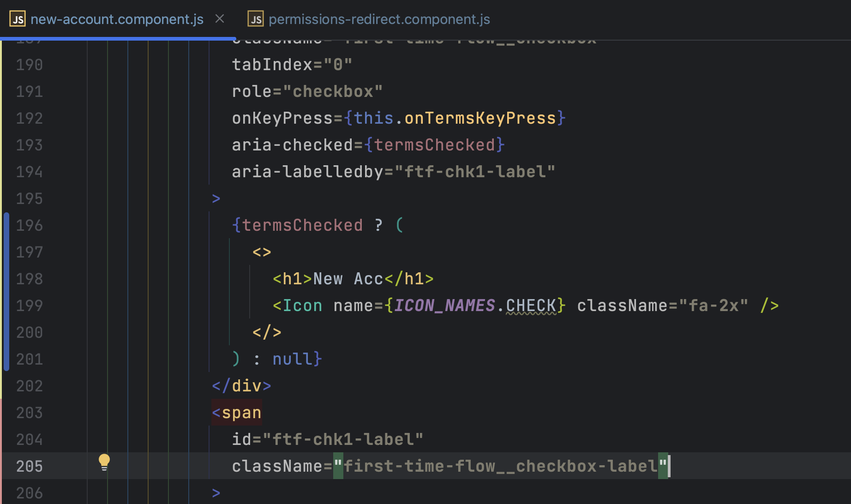Click line number 190 in the gutter

click(29, 65)
